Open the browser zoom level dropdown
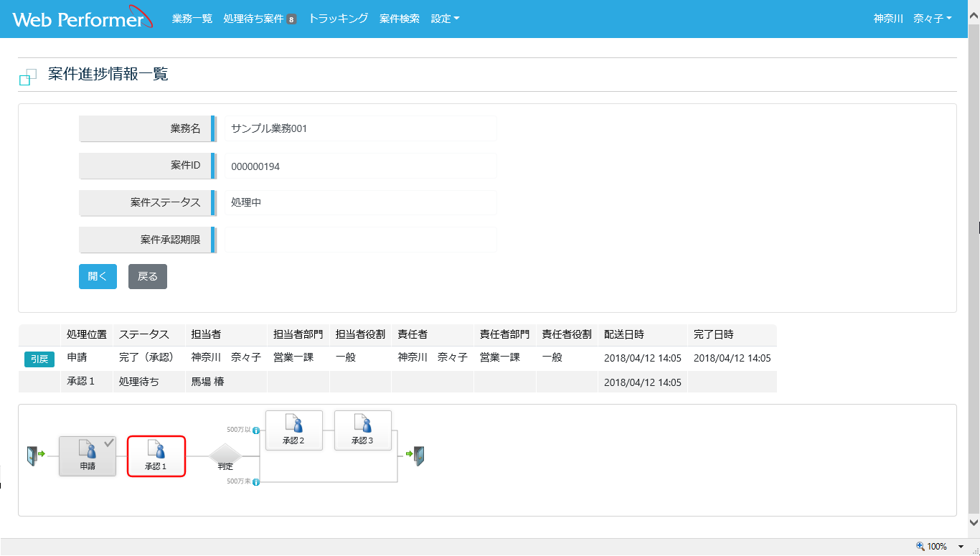Screen dimensions: 980x556 (961, 547)
